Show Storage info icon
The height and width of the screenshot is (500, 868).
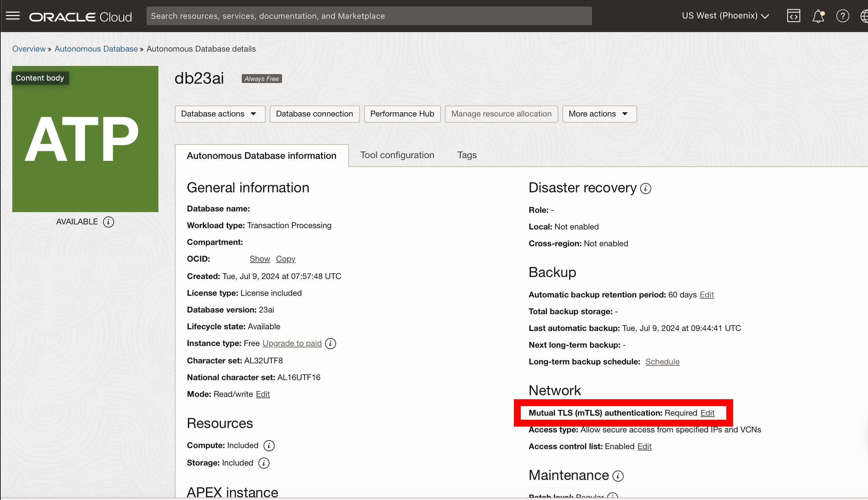pos(264,463)
